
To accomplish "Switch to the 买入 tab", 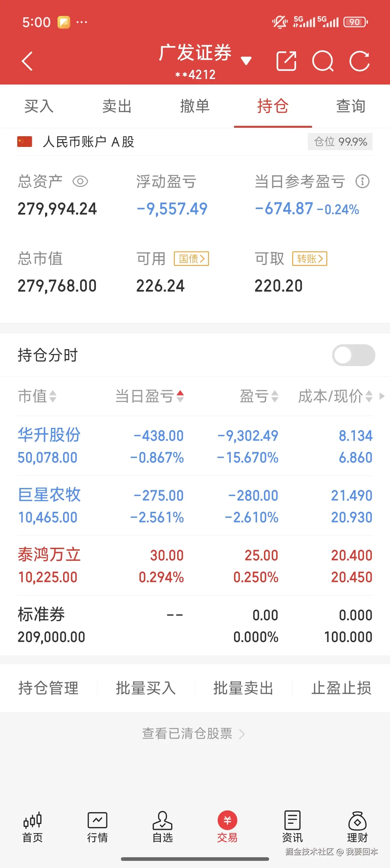I will pyautogui.click(x=39, y=107).
